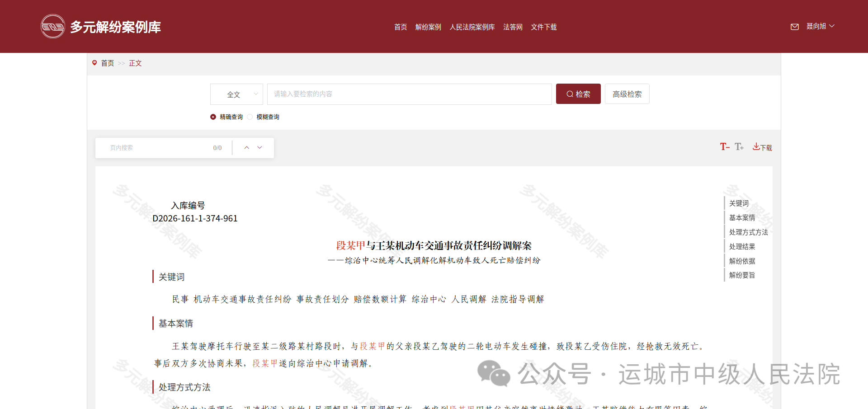Click the 0/0 match counter
This screenshot has height=409, width=868.
pos(217,148)
